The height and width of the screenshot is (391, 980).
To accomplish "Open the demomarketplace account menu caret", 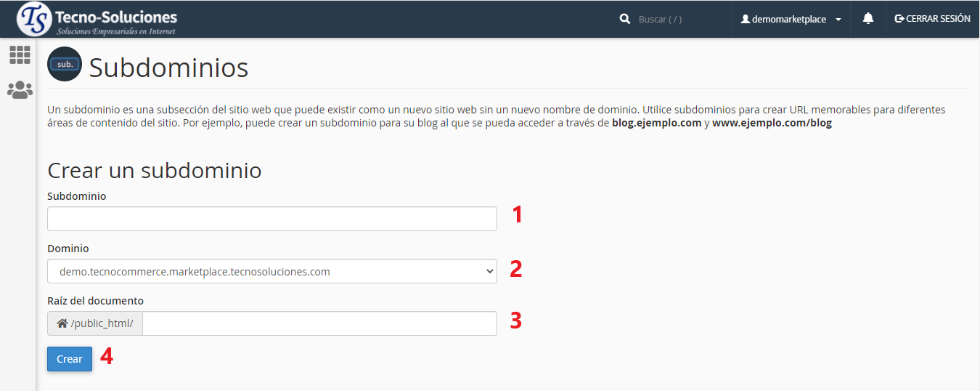I will click(838, 20).
